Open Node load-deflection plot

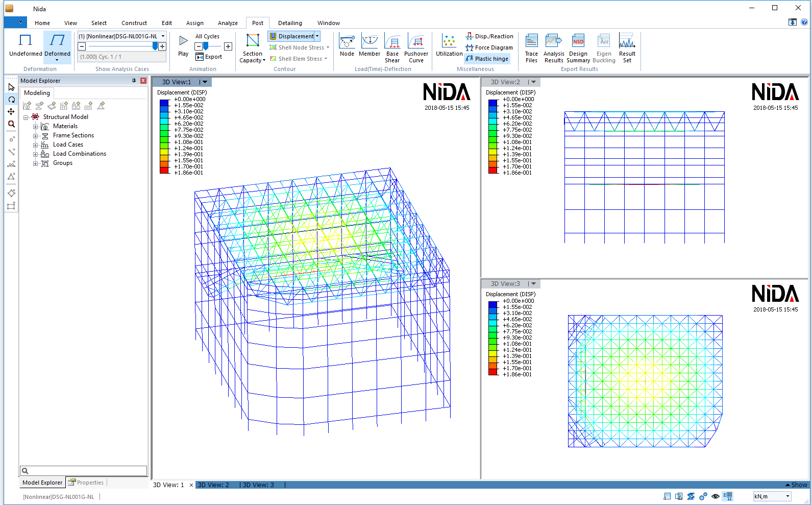coord(347,46)
